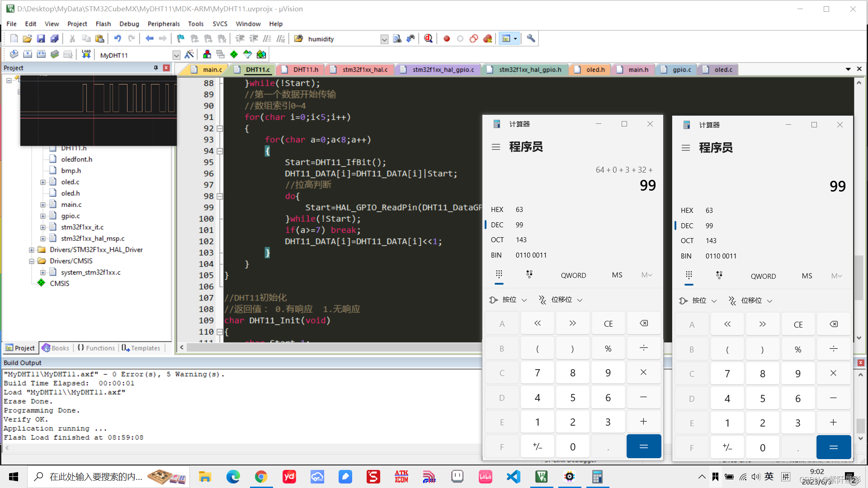The width and height of the screenshot is (868, 488).
Task: Paste from the clipboard toolbar icon
Action: (100, 39)
